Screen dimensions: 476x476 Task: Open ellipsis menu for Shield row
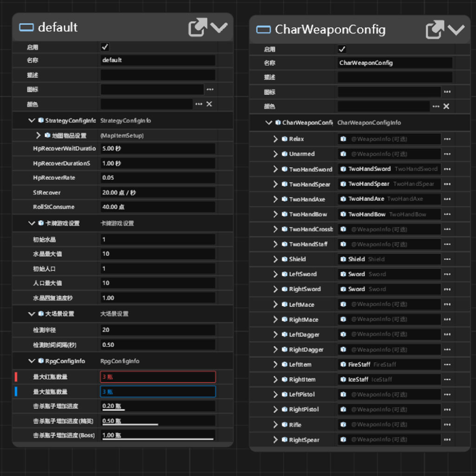click(x=447, y=259)
